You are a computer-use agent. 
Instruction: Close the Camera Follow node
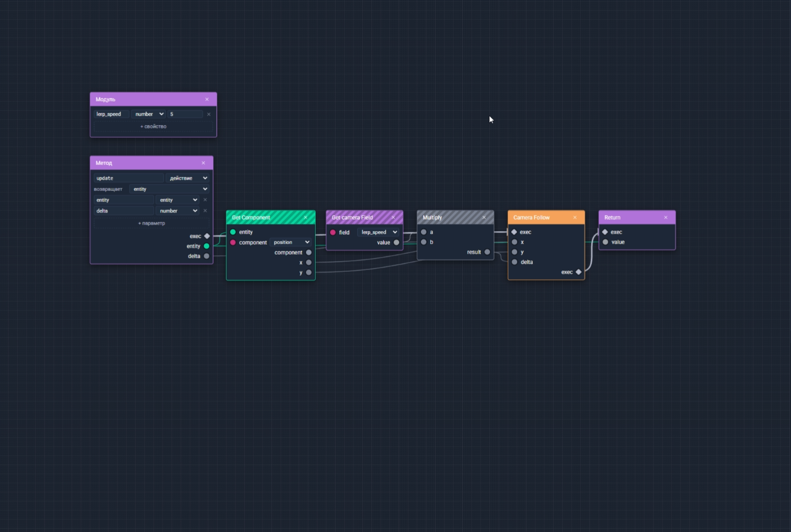(575, 217)
